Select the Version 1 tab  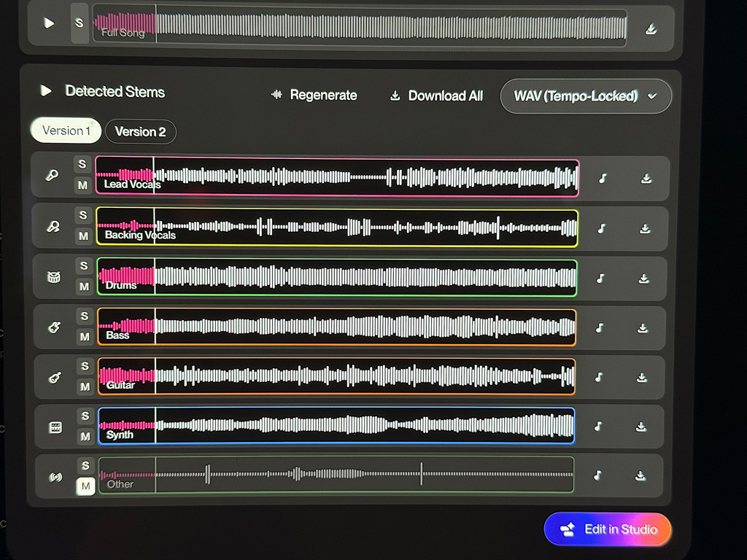click(66, 131)
